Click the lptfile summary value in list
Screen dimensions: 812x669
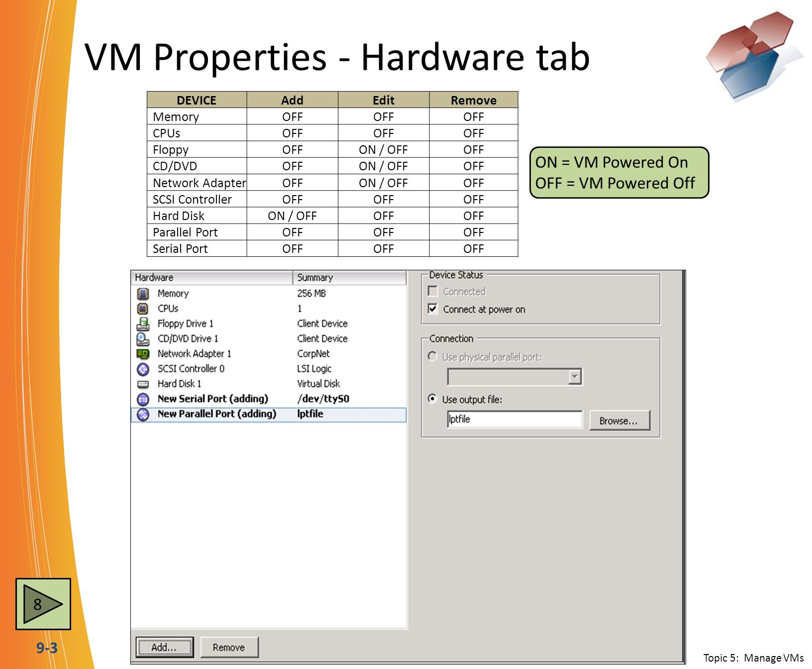tap(310, 414)
